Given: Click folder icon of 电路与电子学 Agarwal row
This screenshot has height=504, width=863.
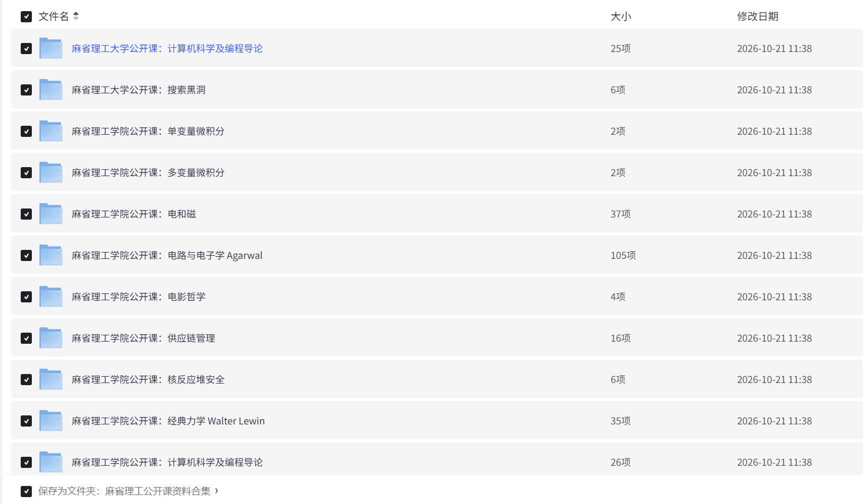Looking at the screenshot, I should tap(51, 255).
